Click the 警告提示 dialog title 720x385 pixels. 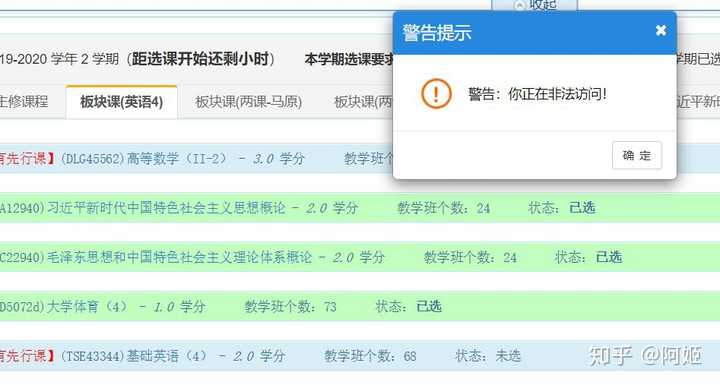pyautogui.click(x=437, y=33)
